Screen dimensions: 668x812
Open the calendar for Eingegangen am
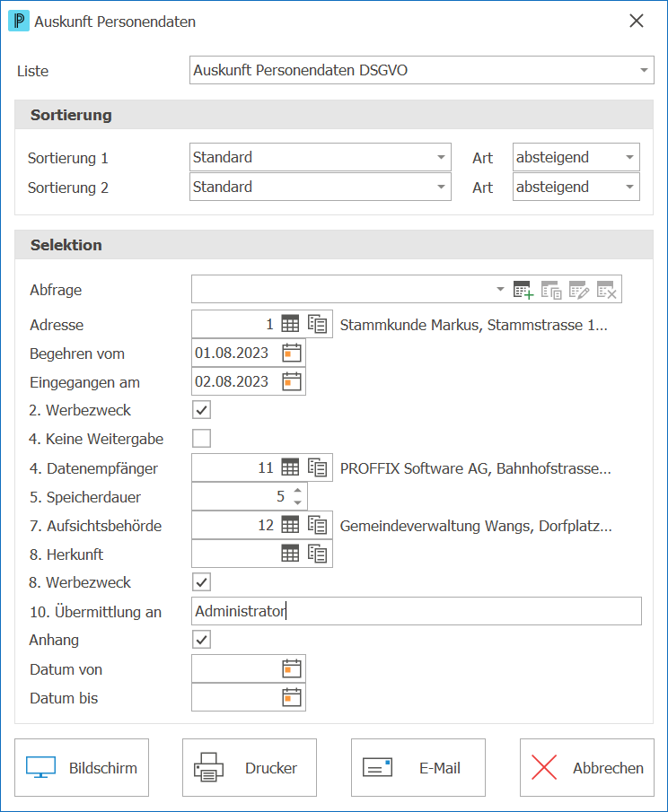tap(292, 381)
